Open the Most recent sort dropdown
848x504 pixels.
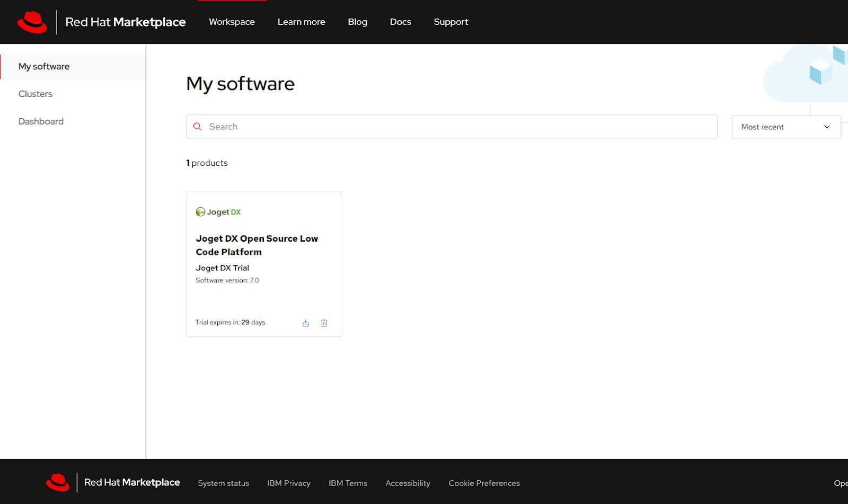[786, 127]
